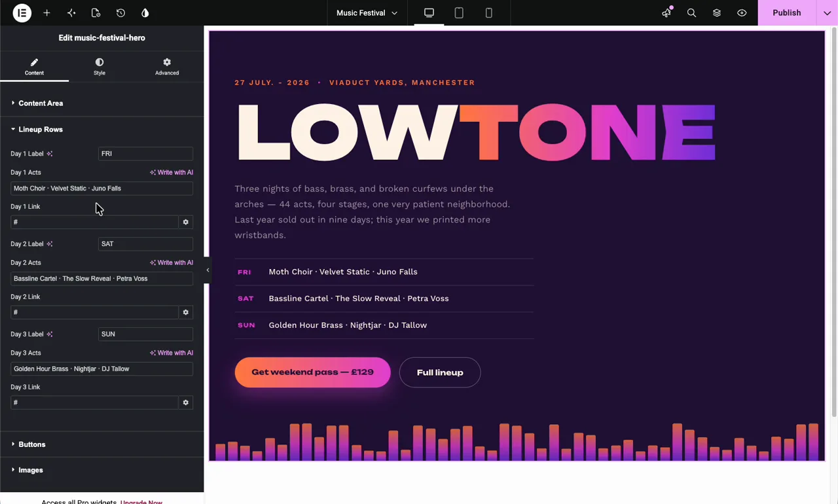Click the LOWTONE headline in preview

(476, 132)
